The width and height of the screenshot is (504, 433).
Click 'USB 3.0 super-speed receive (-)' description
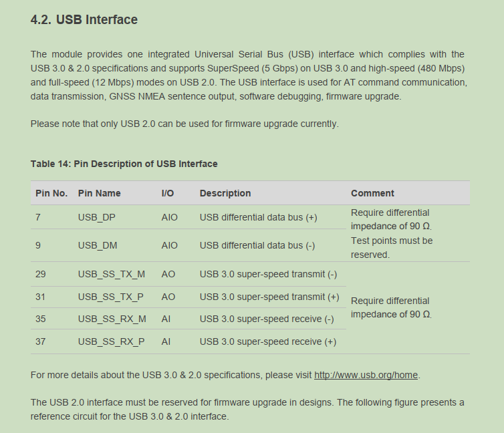[267, 319]
